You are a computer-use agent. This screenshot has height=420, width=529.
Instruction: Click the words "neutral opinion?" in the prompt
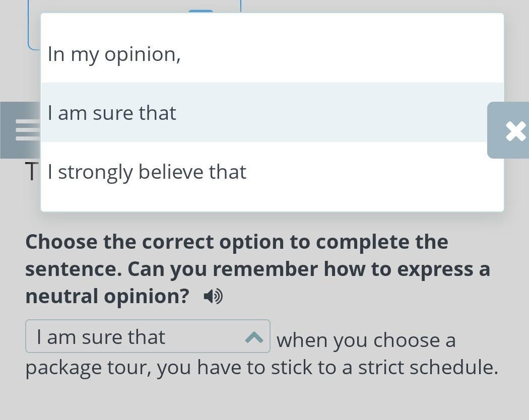tap(107, 296)
